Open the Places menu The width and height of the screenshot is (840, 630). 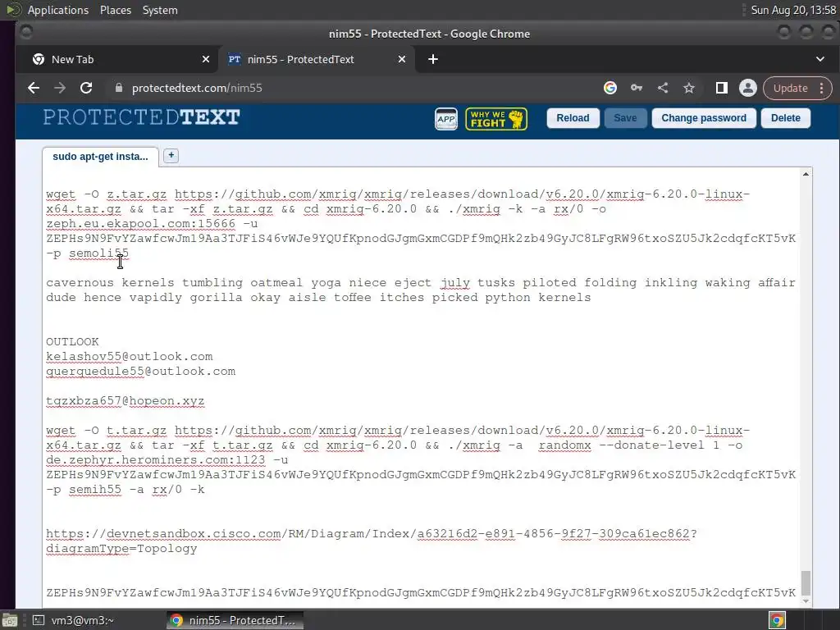click(x=115, y=10)
